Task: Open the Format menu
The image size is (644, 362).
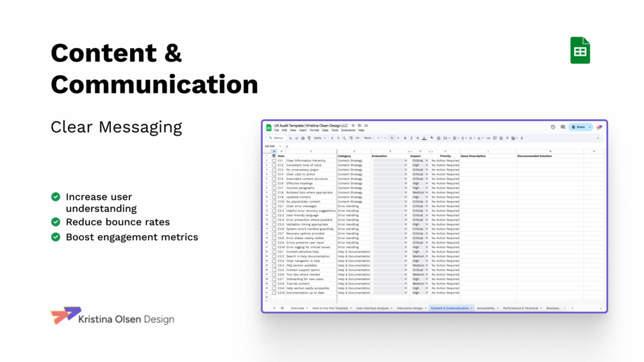Action: (315, 130)
